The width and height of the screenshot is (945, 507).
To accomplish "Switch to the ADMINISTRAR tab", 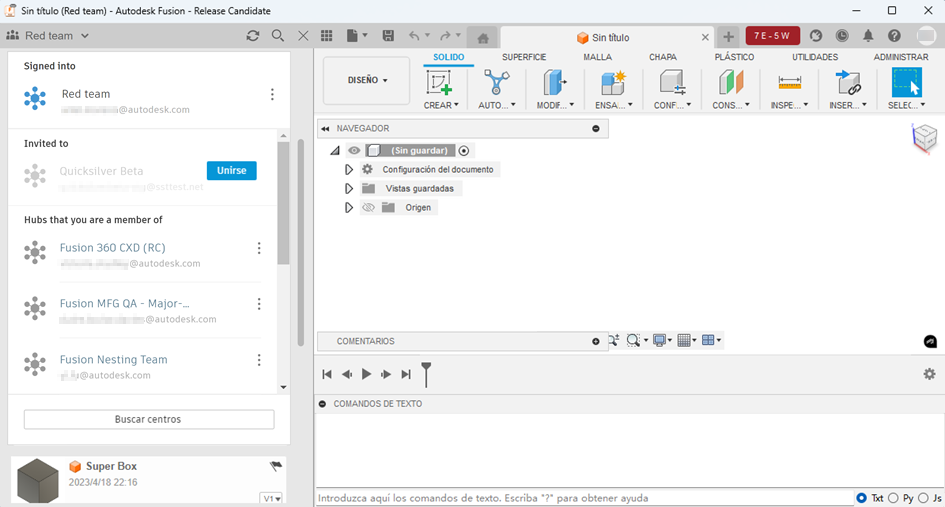I will (x=901, y=57).
